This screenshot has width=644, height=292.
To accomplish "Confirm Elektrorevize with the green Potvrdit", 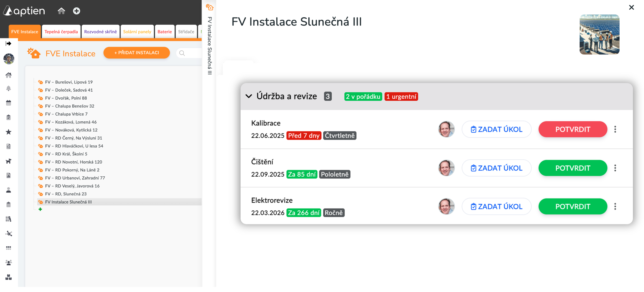I will coord(573,207).
